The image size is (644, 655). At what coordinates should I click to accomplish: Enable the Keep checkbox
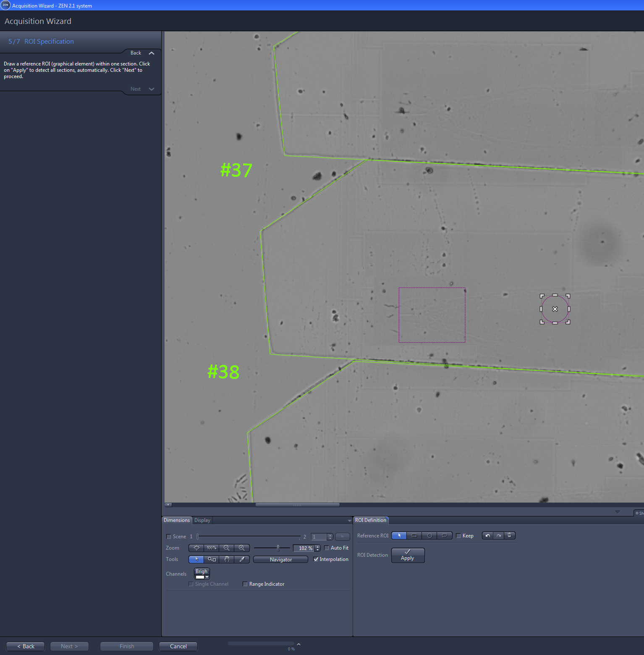458,536
